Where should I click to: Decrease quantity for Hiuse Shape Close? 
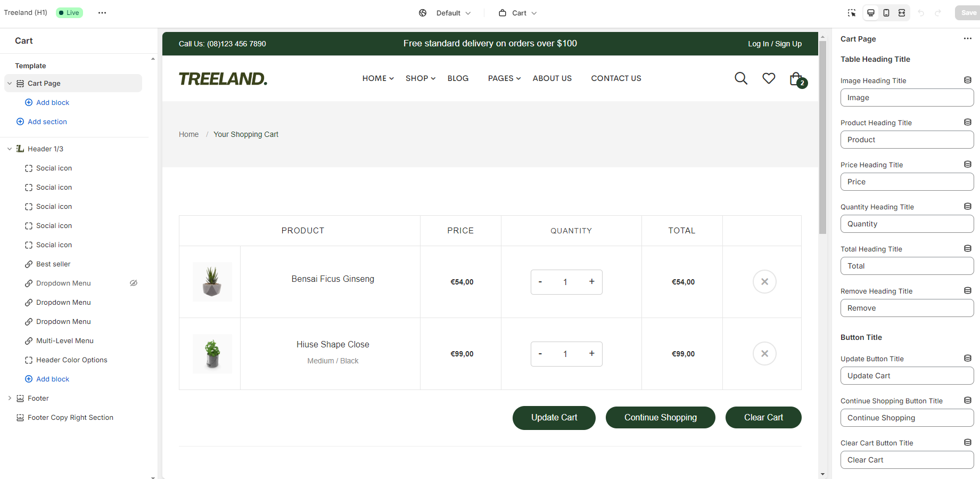pos(540,354)
